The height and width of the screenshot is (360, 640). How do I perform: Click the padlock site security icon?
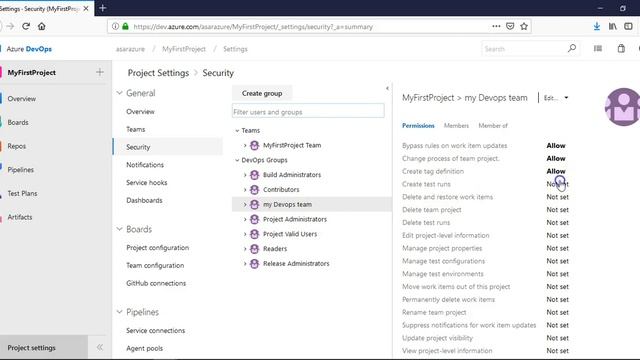point(126,27)
